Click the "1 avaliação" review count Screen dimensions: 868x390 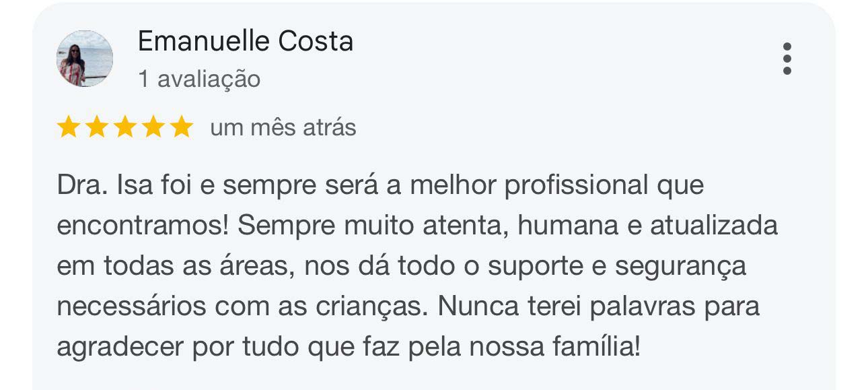point(198,79)
